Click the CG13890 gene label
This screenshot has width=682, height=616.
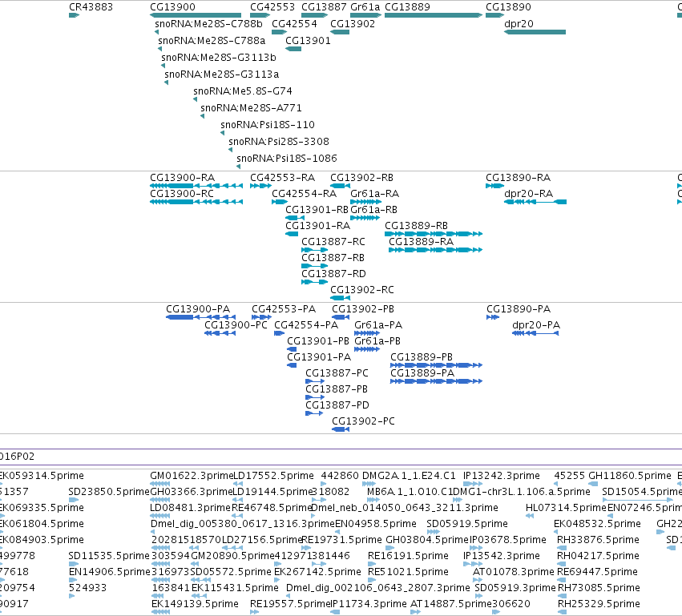click(x=508, y=7)
